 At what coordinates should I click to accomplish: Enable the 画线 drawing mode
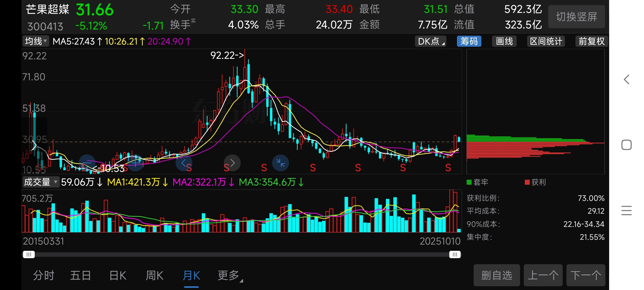point(504,41)
